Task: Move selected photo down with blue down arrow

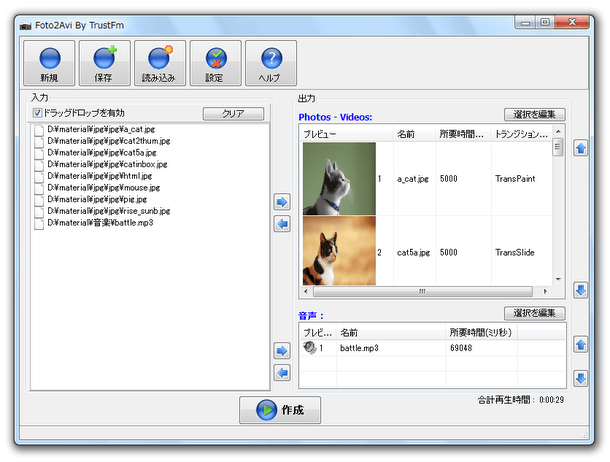Action: tap(580, 290)
